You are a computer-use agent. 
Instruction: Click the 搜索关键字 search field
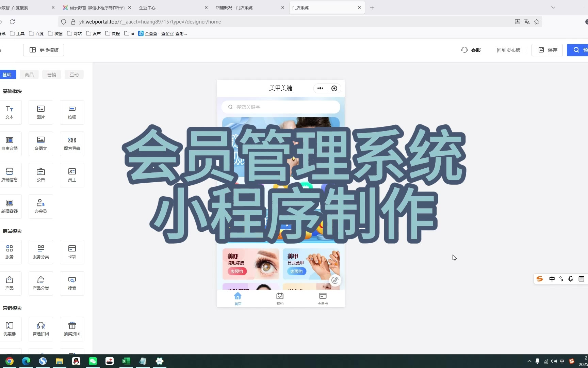point(281,107)
